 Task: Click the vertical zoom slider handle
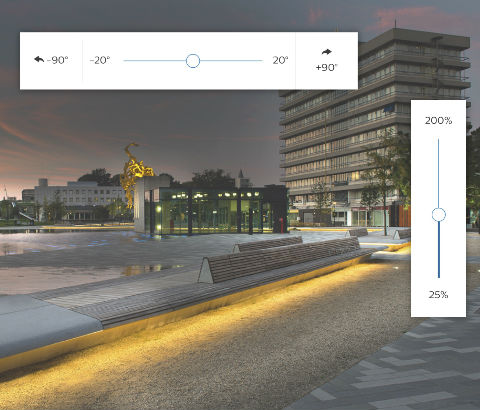[x=439, y=215]
